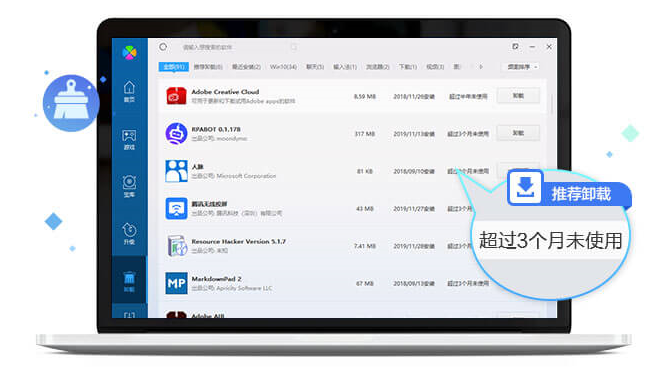Switch to the 视频(3) tab
The image size is (652, 367).
(435, 67)
